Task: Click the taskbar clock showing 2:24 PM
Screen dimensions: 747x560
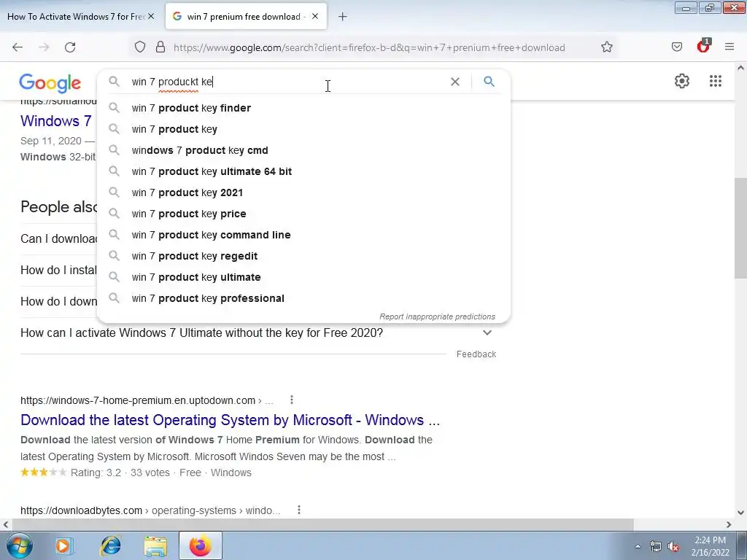Action: (x=710, y=546)
